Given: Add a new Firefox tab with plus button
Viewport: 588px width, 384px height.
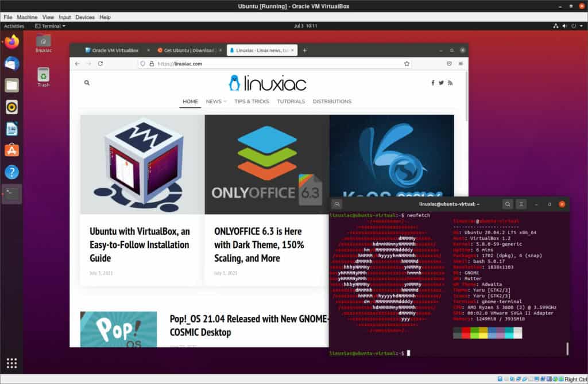Looking at the screenshot, I should [304, 51].
